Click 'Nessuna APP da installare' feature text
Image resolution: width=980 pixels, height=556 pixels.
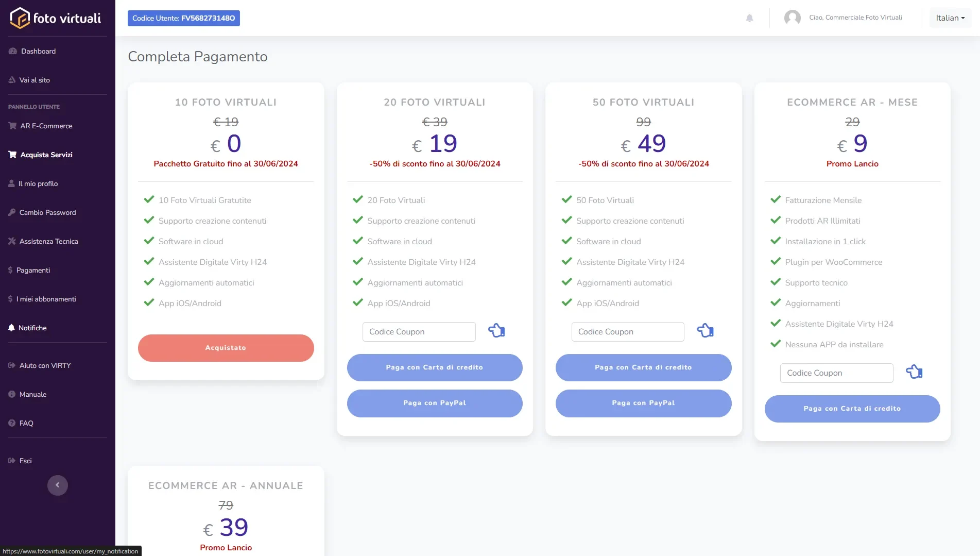834,345
